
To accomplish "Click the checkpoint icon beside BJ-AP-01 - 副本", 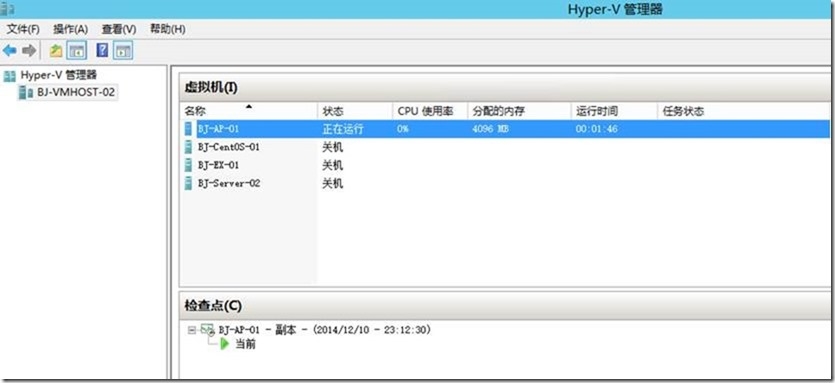I will [x=208, y=330].
